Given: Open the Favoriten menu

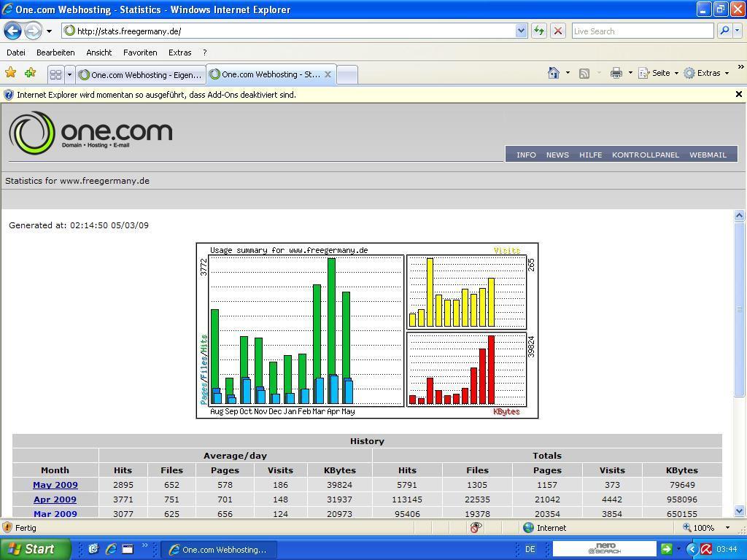Looking at the screenshot, I should 140,52.
